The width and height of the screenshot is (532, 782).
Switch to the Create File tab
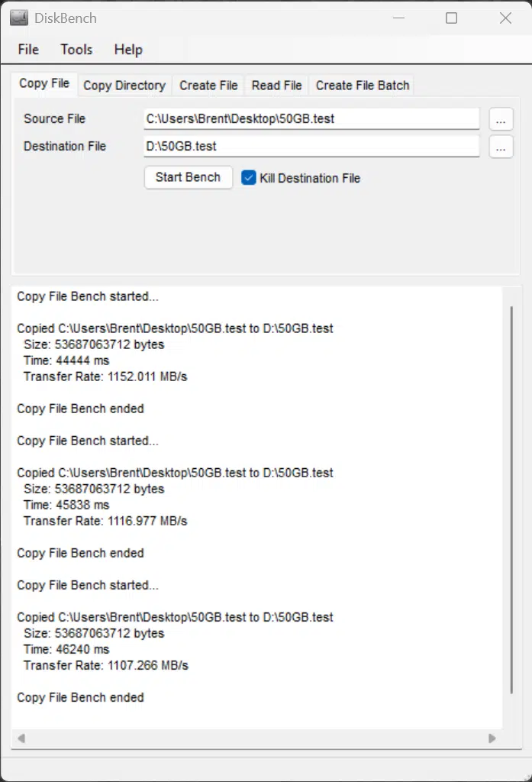[x=208, y=86]
